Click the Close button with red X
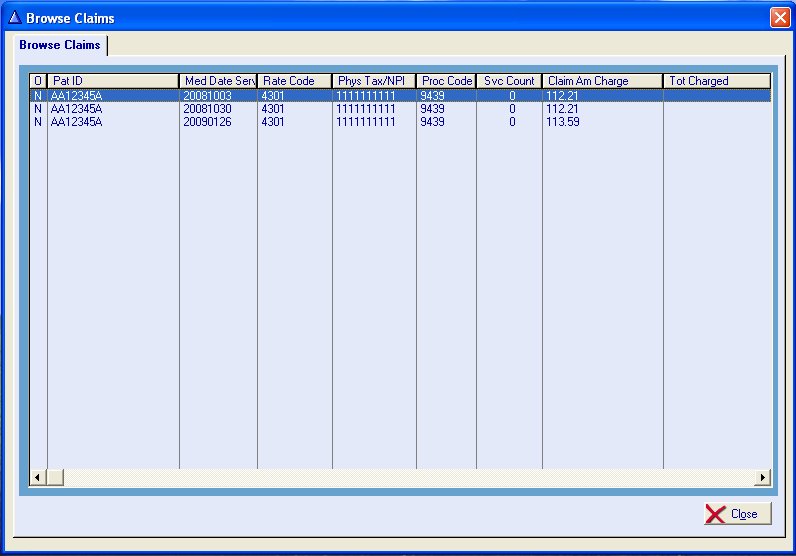Image resolution: width=796 pixels, height=556 pixels. [738, 513]
